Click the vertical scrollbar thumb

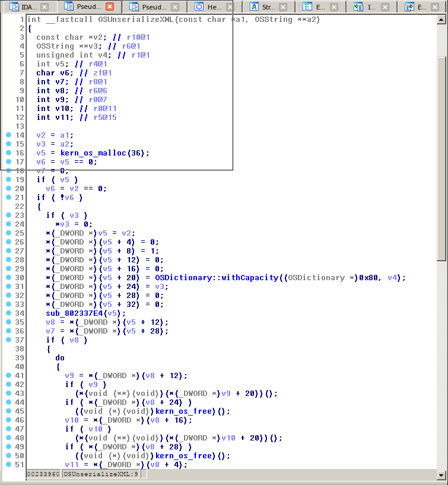coord(441,159)
